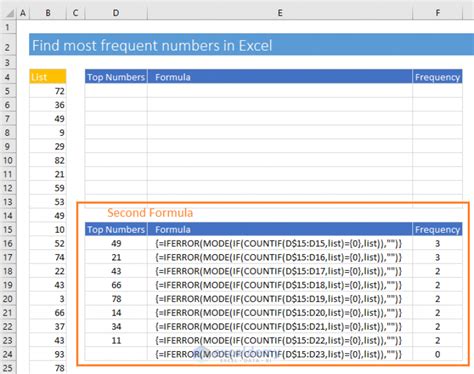Select column D header
Screen dimensions: 474x374
pos(116,13)
